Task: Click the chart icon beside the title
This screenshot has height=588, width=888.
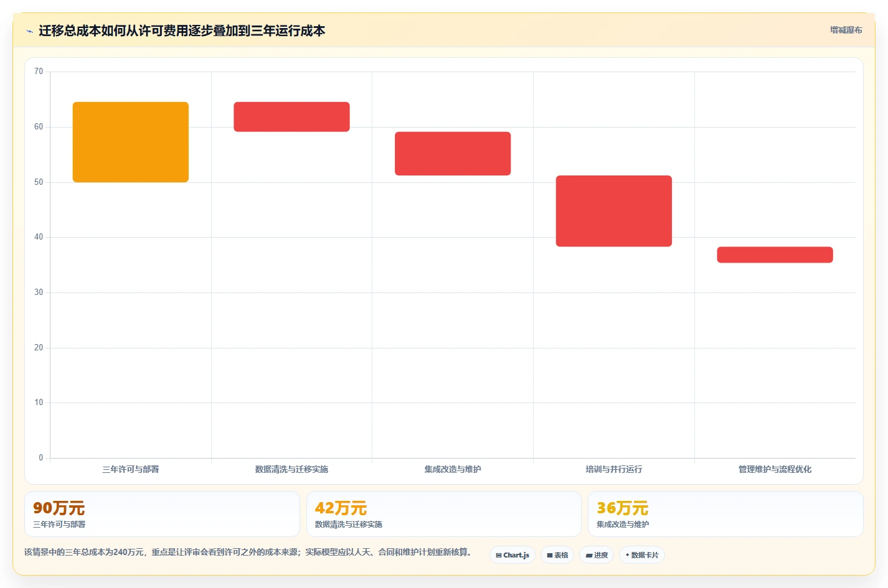Action: pos(29,31)
